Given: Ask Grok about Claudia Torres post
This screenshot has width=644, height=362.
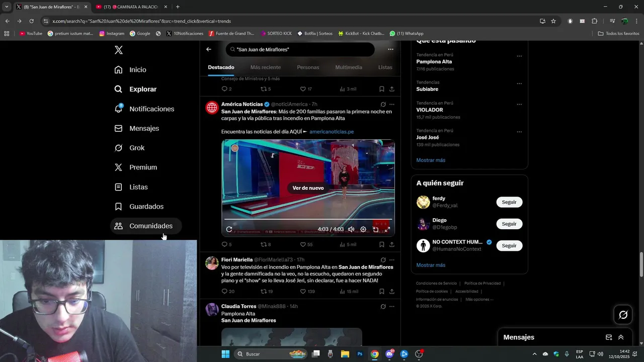Looking at the screenshot, I should (x=383, y=307).
